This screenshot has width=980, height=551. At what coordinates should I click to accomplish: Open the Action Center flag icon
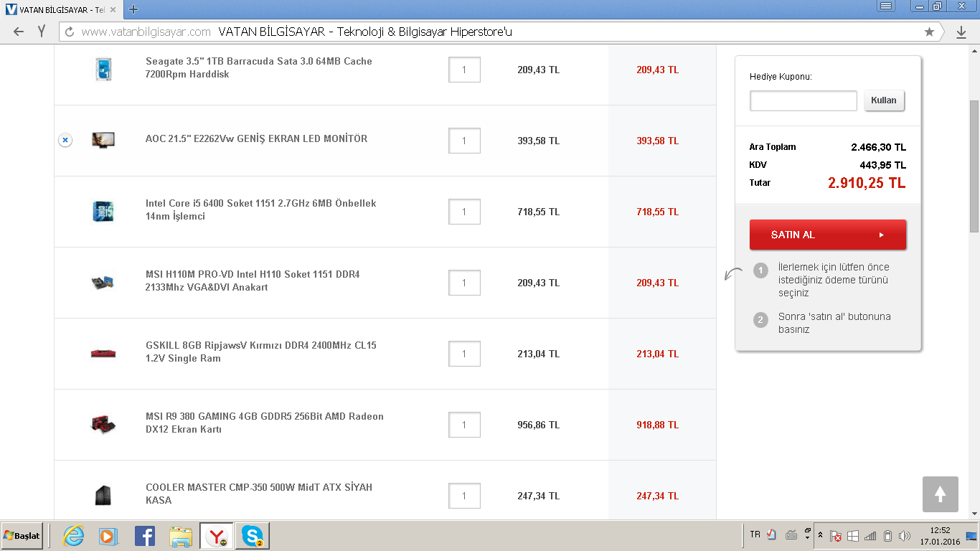[836, 536]
